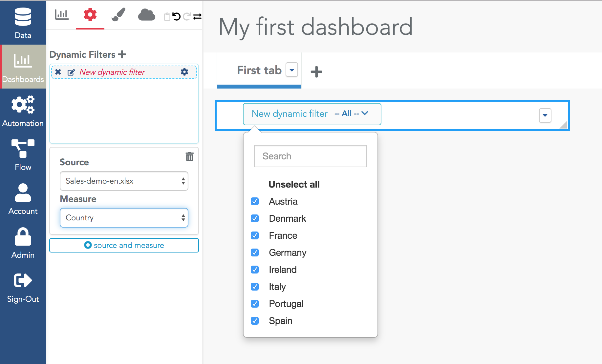The image size is (602, 364).
Task: Undo the last action
Action: pos(177,16)
